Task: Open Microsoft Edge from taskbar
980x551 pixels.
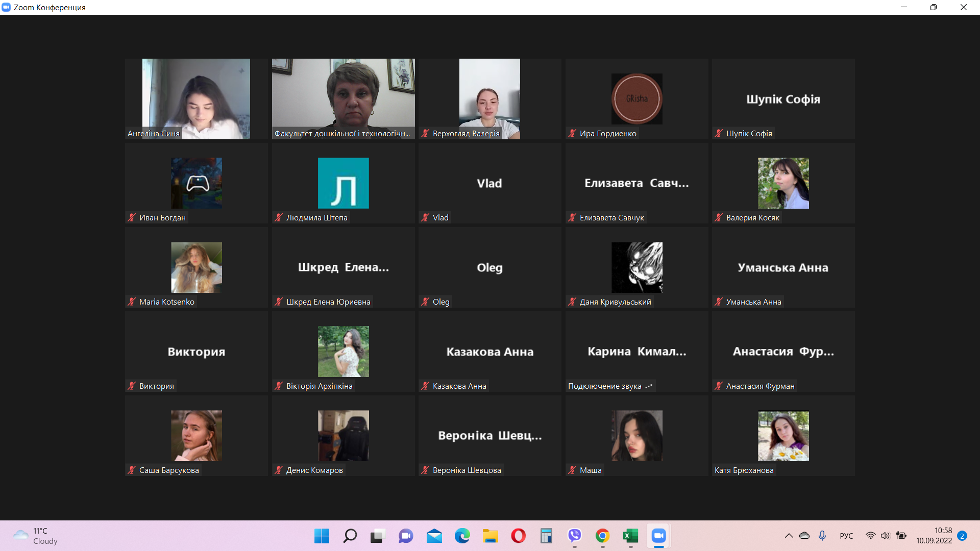Action: click(462, 536)
